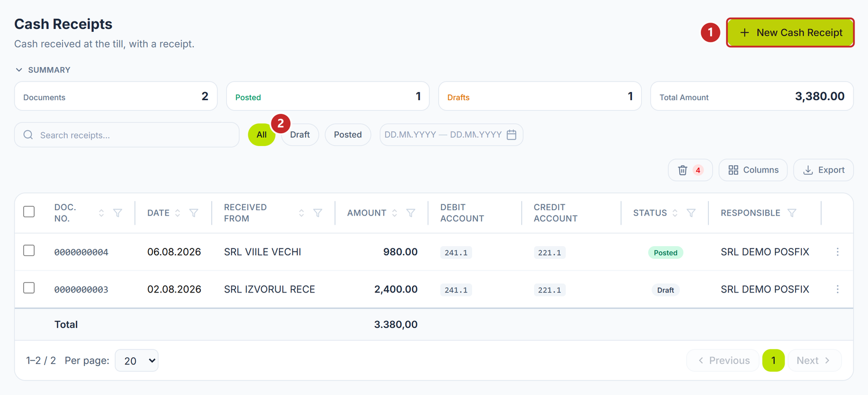This screenshot has width=868, height=395.
Task: Open the trash bin with 4 items
Action: pyautogui.click(x=690, y=170)
